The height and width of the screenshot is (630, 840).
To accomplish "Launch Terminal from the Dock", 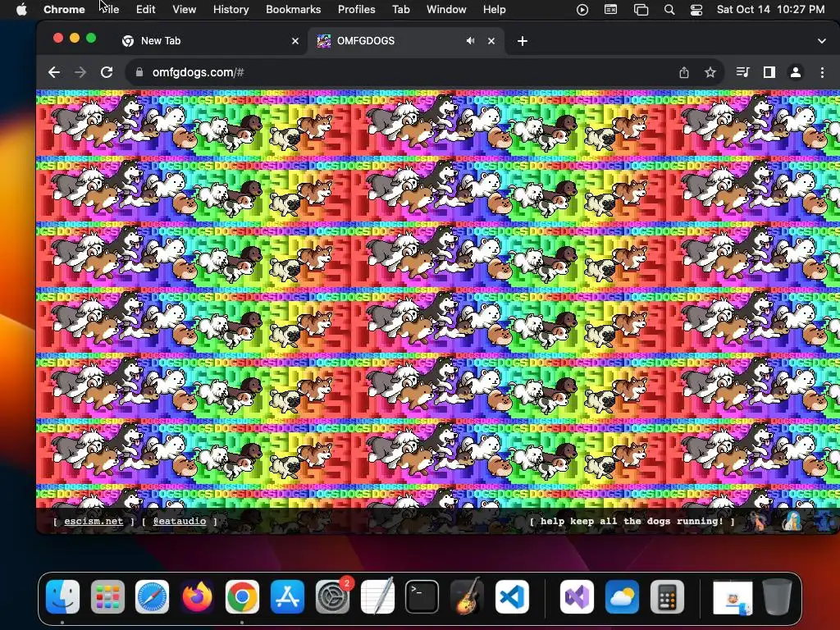I will pyautogui.click(x=422, y=597).
